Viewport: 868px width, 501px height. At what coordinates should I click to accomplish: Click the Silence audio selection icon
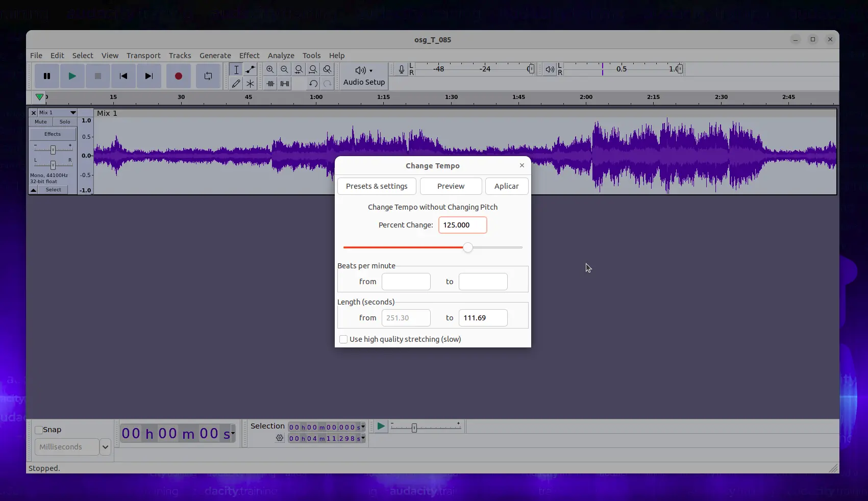(285, 83)
